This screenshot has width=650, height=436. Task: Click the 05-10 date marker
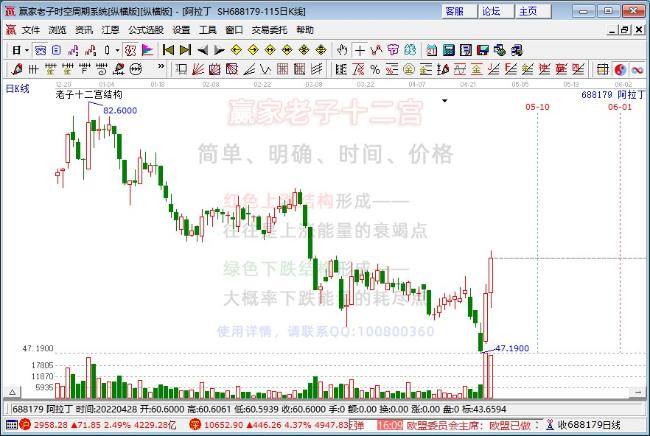[537, 107]
